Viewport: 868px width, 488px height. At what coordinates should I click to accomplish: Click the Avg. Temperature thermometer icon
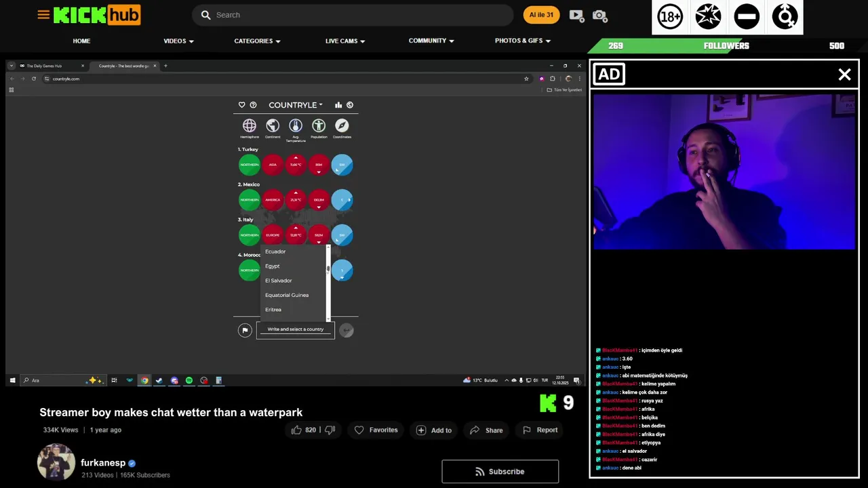[x=296, y=125]
